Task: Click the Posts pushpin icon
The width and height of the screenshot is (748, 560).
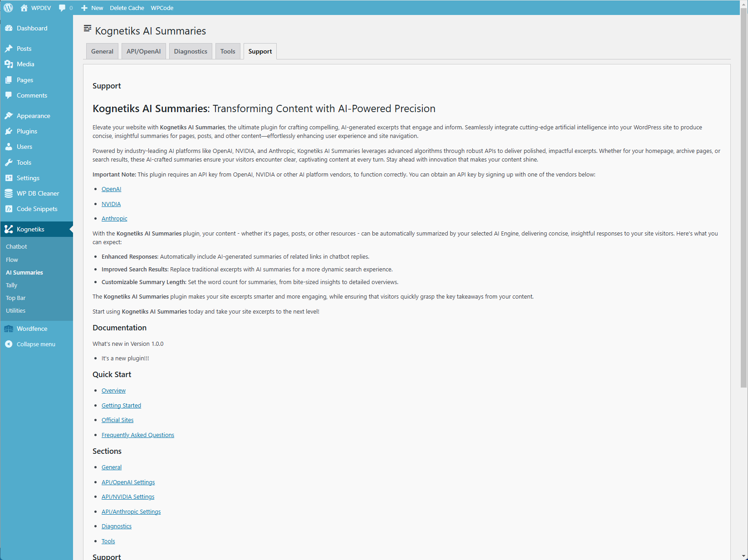Action: coord(9,49)
